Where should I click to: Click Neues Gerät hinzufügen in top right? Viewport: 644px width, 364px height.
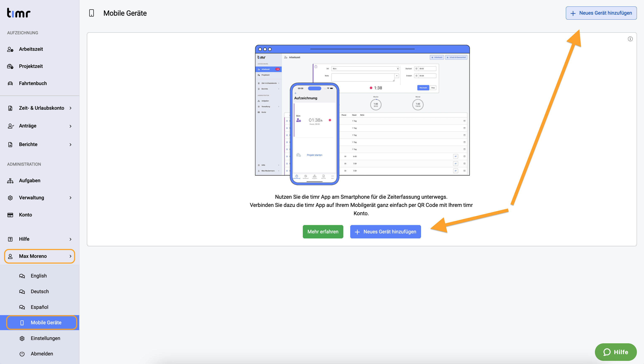pyautogui.click(x=601, y=13)
